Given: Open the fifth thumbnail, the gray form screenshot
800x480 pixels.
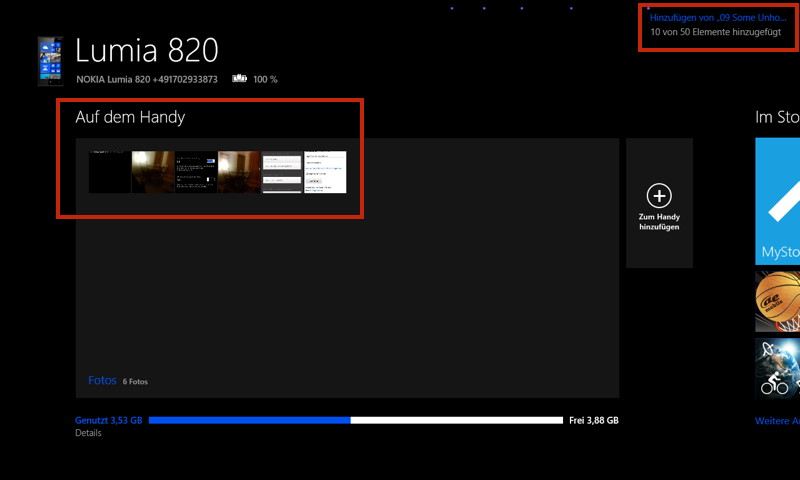Looking at the screenshot, I should (282, 172).
